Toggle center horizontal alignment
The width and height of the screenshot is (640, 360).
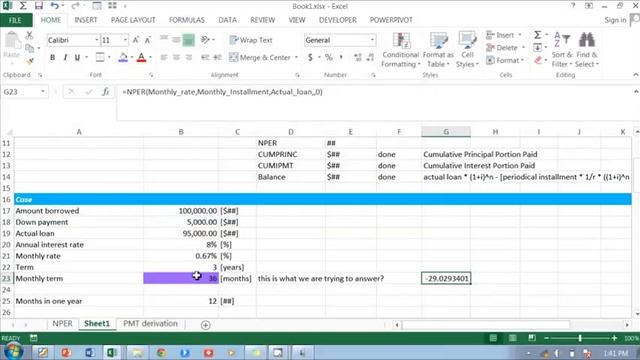click(176, 58)
